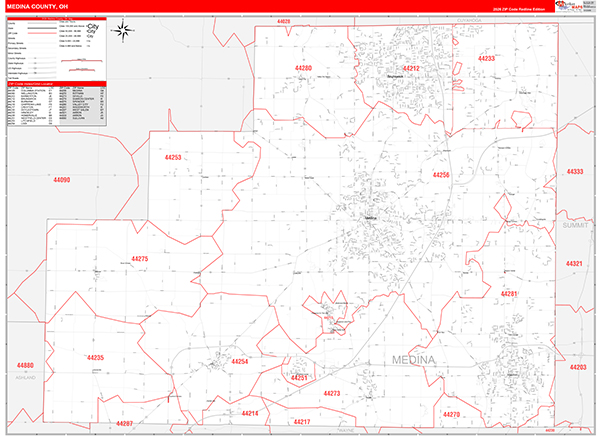Select ZIP code label 44251
Screen dimensions: 600x436
pos(299,378)
